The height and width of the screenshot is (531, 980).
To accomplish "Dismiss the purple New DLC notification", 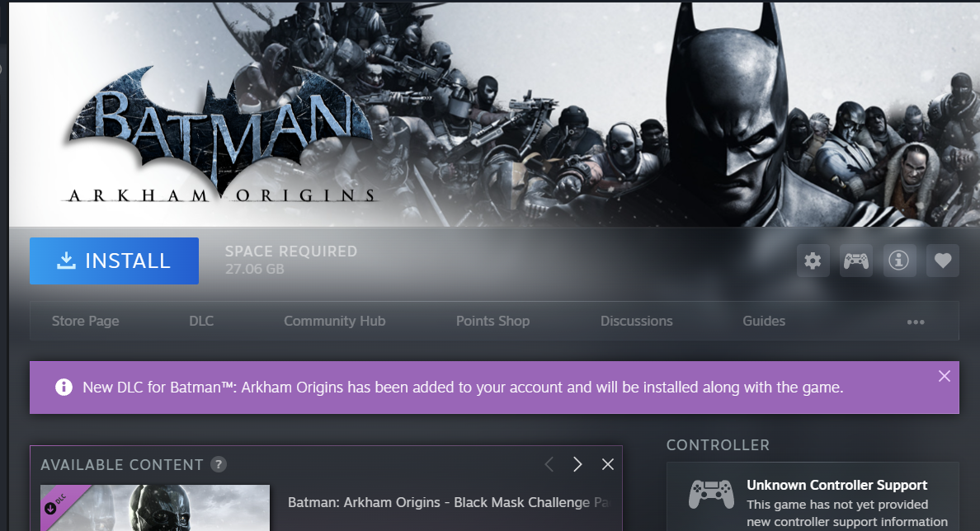I will click(945, 376).
